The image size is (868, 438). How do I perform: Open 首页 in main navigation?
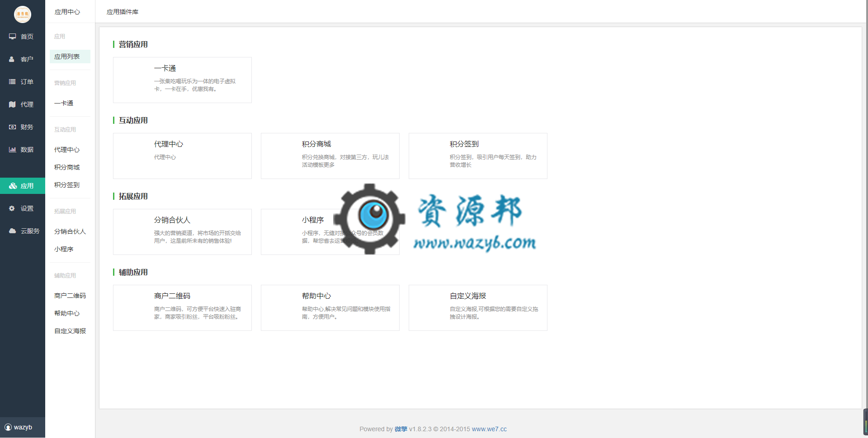[23, 36]
